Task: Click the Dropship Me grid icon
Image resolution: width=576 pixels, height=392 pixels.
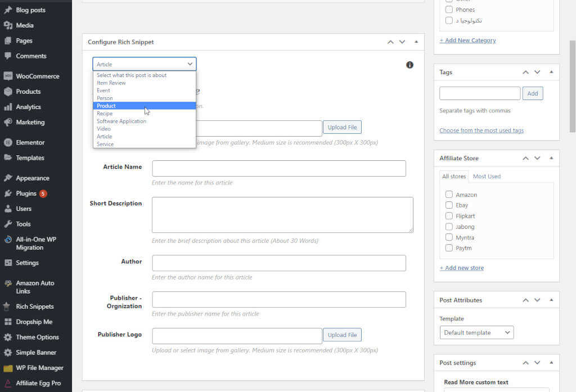Action: 8,322
